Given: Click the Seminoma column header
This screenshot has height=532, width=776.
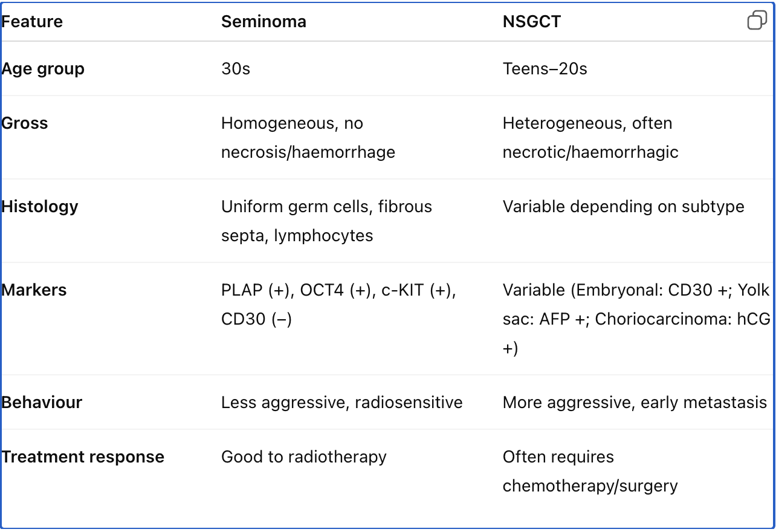Looking at the screenshot, I should click(x=264, y=22).
